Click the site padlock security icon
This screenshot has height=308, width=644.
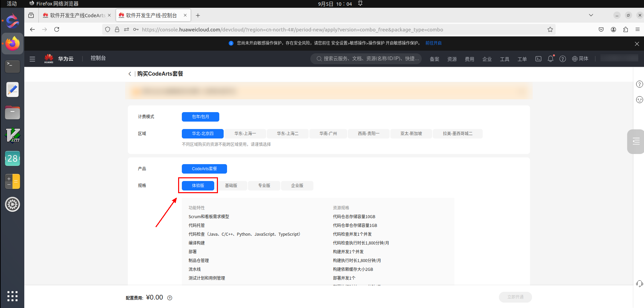[117, 29]
